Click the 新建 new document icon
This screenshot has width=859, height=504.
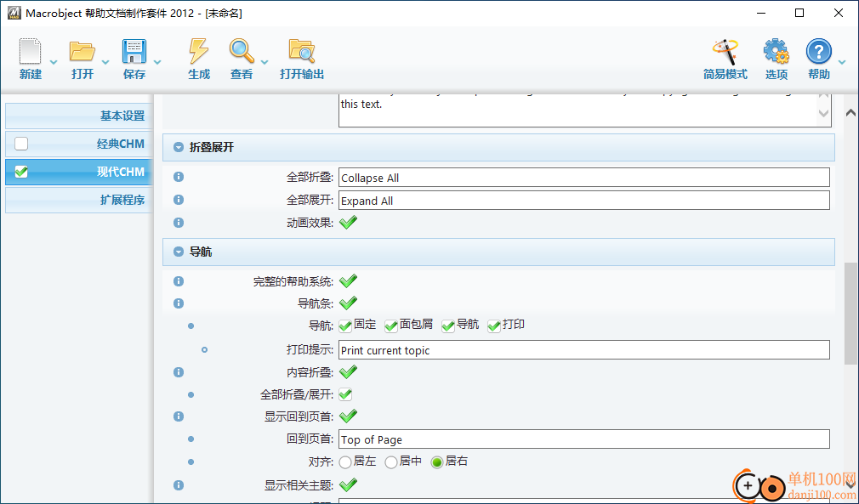[x=30, y=52]
